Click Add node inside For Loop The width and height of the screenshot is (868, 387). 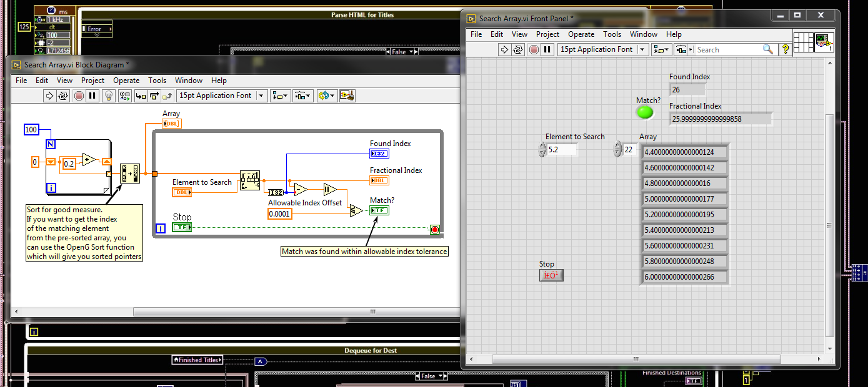[x=89, y=160]
